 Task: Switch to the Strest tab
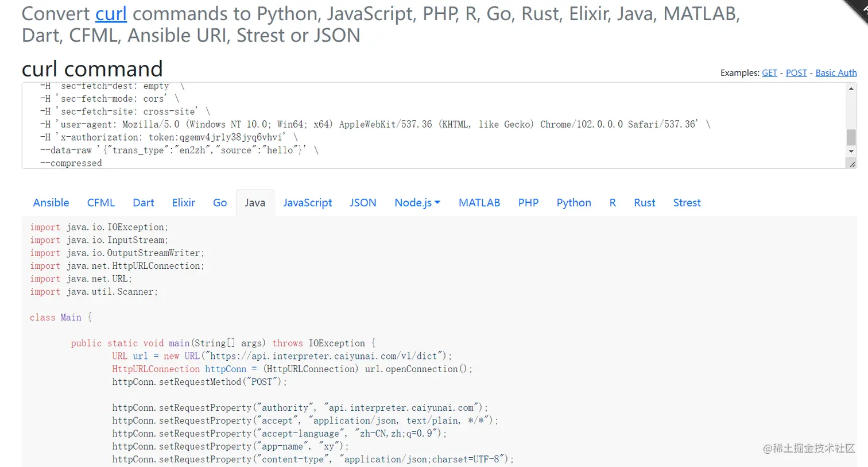click(687, 203)
